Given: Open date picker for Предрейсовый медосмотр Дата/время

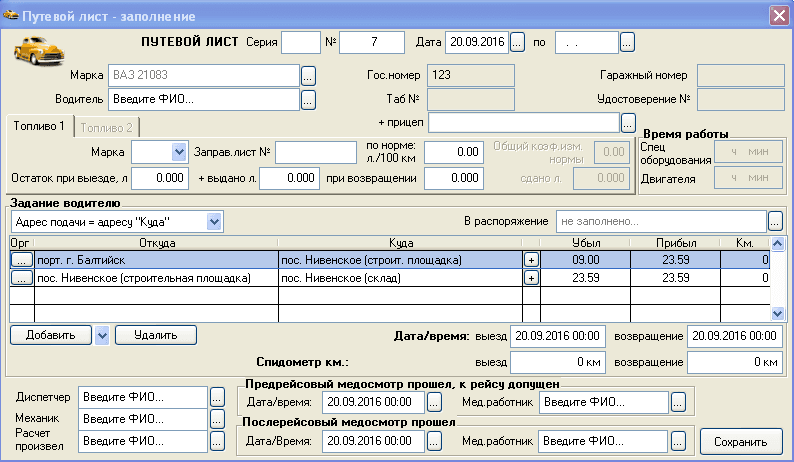Looking at the screenshot, I should pyautogui.click(x=434, y=402).
